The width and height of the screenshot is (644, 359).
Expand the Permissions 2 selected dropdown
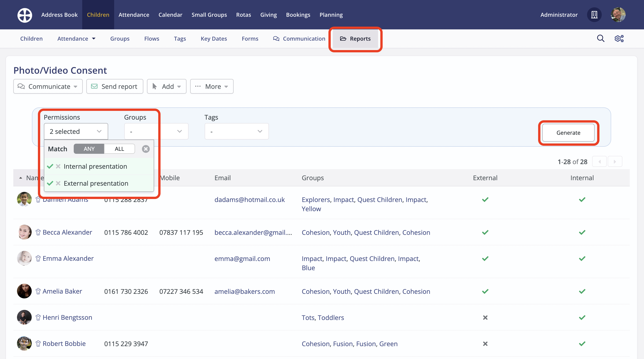(x=76, y=131)
